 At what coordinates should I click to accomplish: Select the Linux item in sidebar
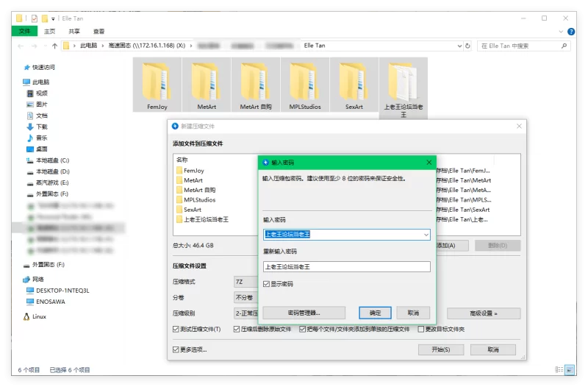(x=38, y=316)
